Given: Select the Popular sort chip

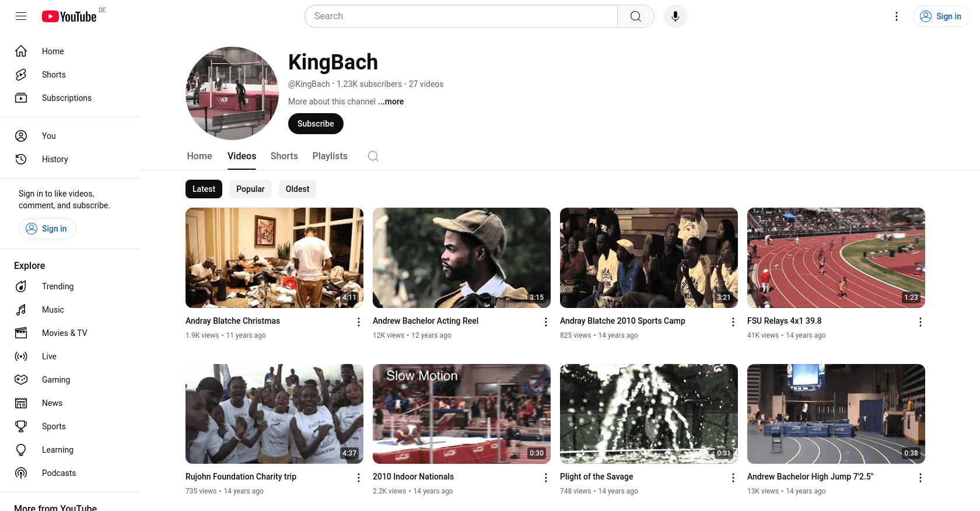Looking at the screenshot, I should click(x=250, y=189).
